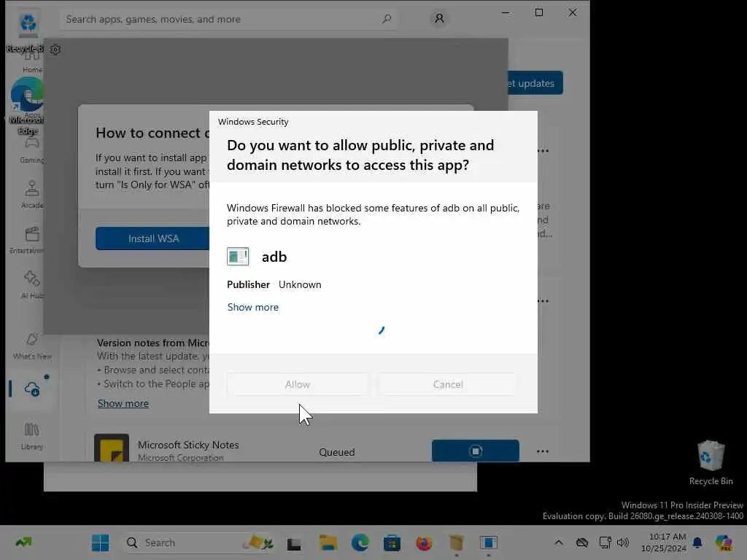The image size is (747, 560).
Task: Click the network tray icon
Action: [605, 542]
